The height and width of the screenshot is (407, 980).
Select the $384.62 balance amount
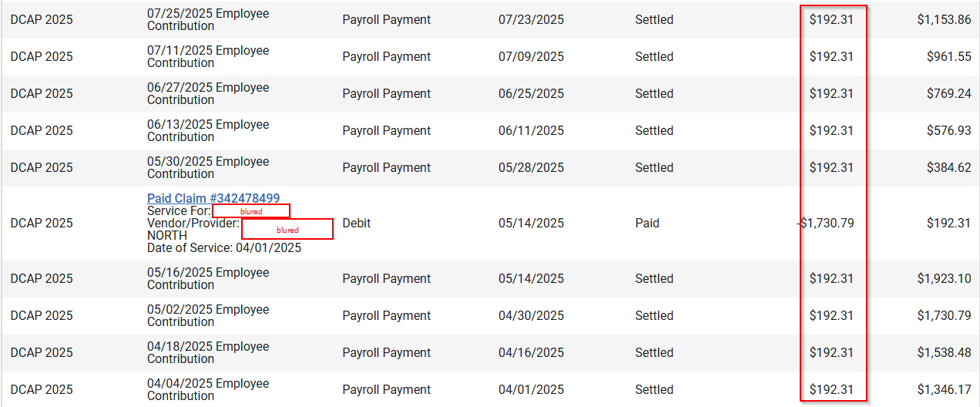pyautogui.click(x=949, y=168)
